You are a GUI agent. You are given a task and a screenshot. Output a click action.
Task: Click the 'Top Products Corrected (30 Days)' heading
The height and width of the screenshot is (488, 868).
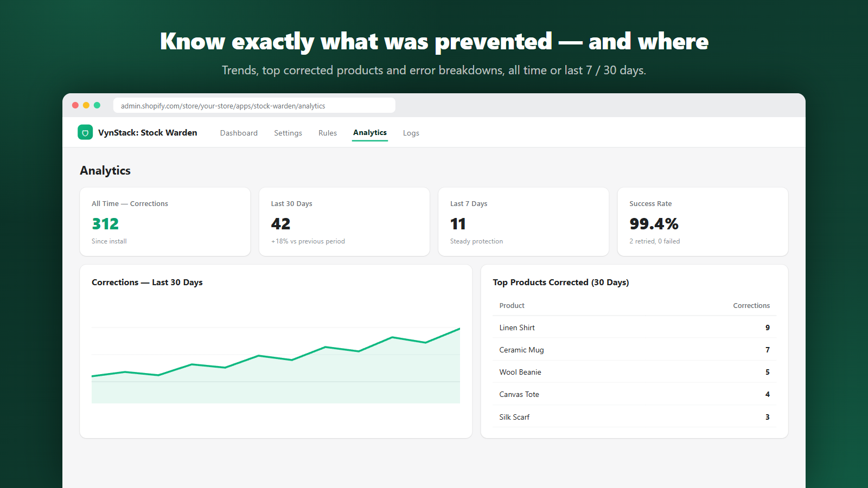tap(561, 282)
